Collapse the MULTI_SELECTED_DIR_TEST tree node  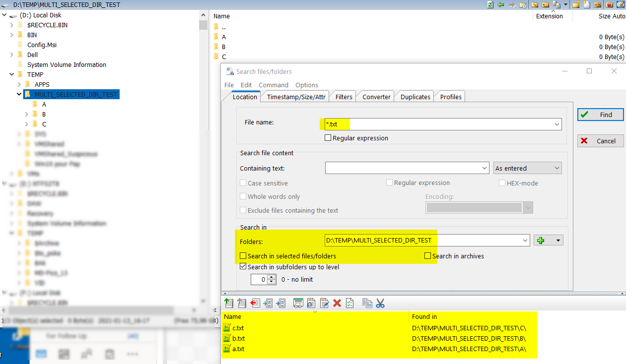pos(19,94)
